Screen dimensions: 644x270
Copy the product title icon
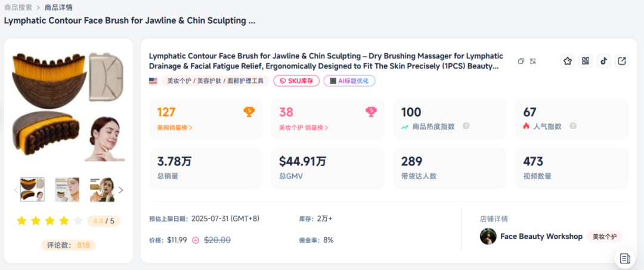521,61
